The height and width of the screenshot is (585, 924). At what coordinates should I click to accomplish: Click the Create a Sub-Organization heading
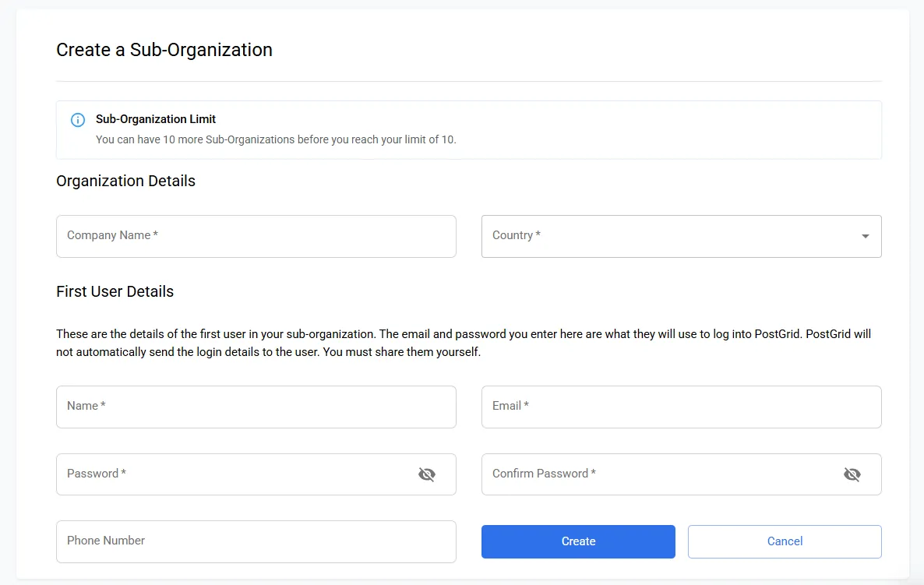(164, 50)
